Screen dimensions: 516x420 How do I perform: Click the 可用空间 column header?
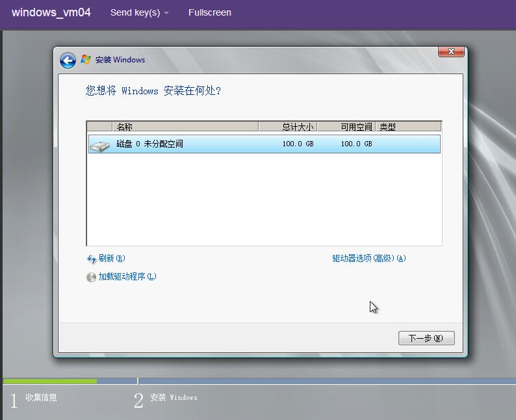(x=346, y=127)
